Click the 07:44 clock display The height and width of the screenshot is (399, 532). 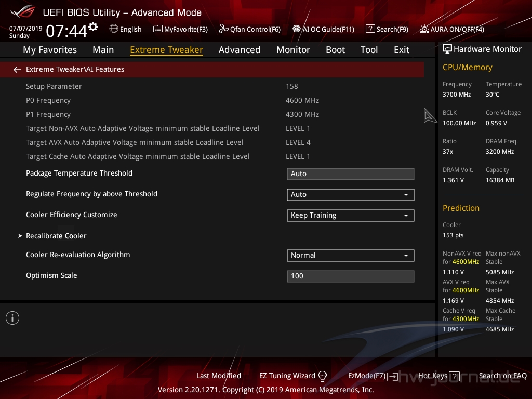67,31
